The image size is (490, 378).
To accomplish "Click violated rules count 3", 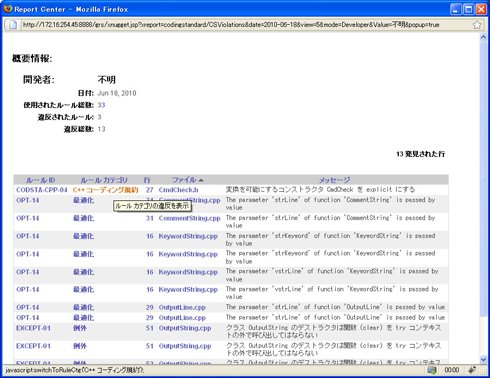I will click(99, 117).
